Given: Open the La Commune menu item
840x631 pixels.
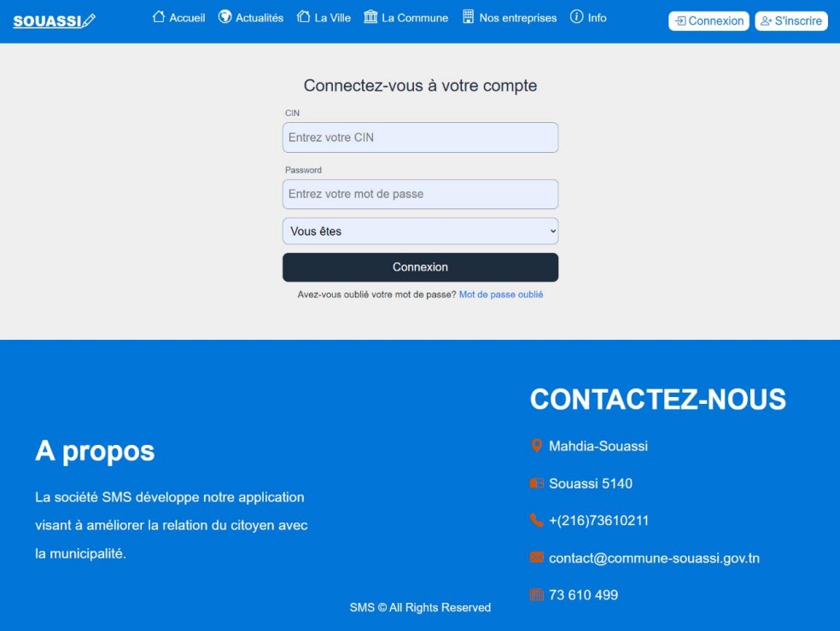Looking at the screenshot, I should tap(415, 18).
